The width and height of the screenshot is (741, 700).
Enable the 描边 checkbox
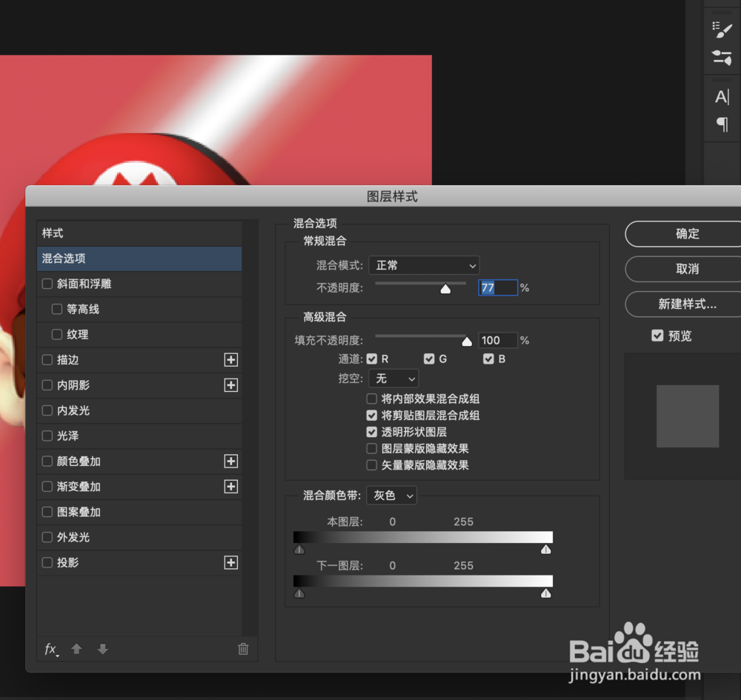tap(47, 360)
